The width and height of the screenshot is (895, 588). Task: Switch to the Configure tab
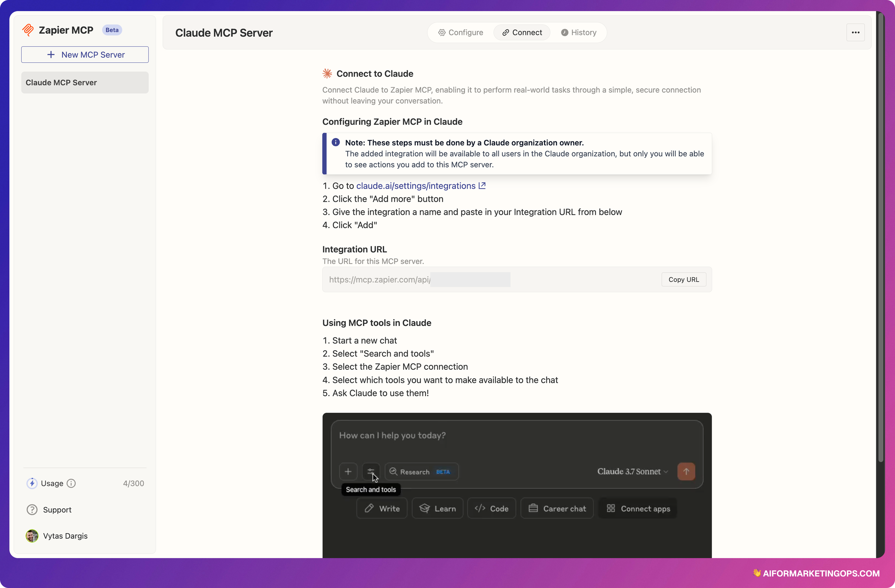point(460,32)
